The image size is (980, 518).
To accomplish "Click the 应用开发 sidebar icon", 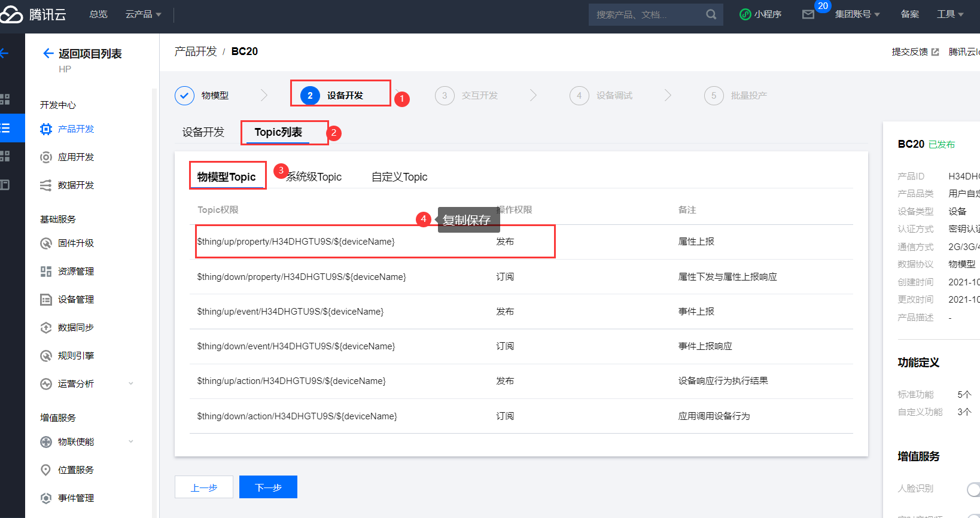I will coord(46,157).
